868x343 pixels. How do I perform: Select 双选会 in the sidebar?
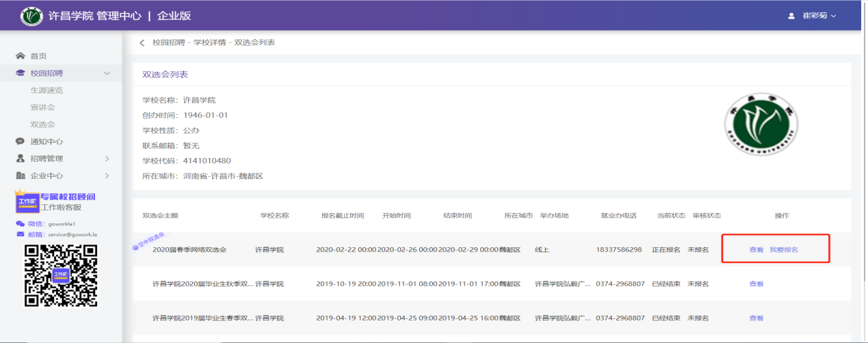pyautogui.click(x=42, y=124)
